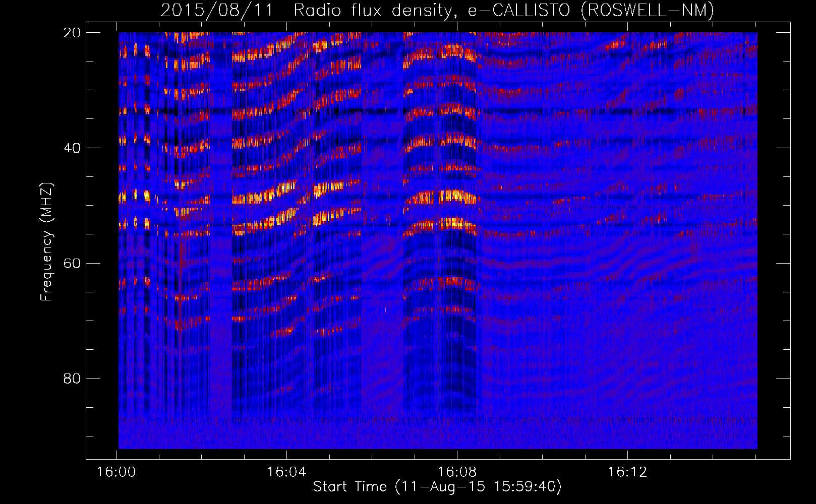Click the '16:04' time tick label
The width and height of the screenshot is (816, 504).
tap(287, 472)
